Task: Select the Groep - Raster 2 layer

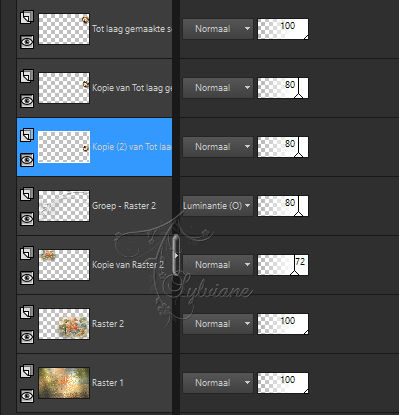Action: pyautogui.click(x=95, y=206)
